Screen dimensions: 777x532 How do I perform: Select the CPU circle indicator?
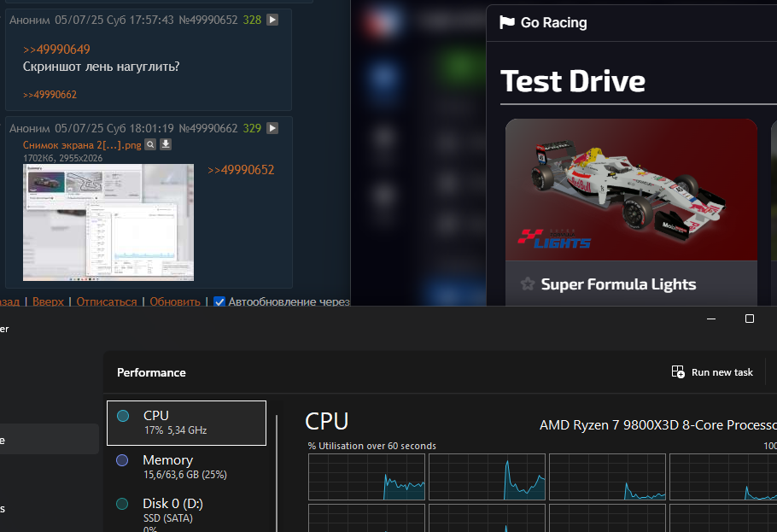pyautogui.click(x=123, y=416)
